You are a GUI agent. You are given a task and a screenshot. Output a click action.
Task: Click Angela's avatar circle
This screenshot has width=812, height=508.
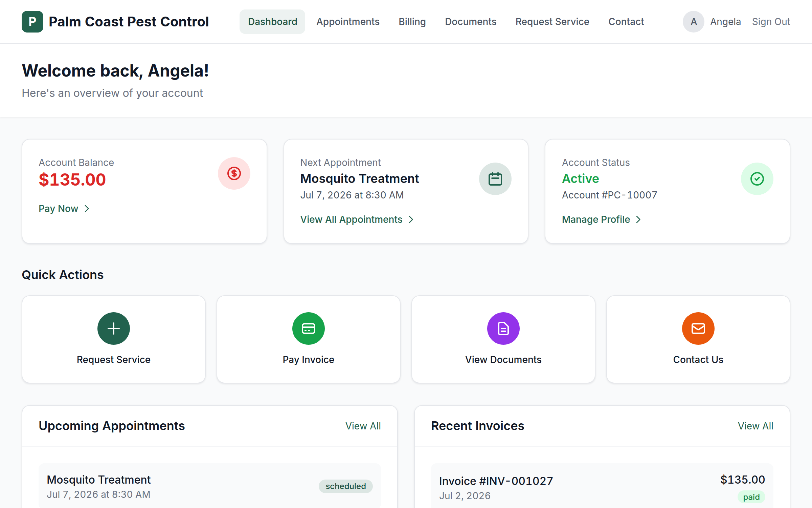point(694,22)
